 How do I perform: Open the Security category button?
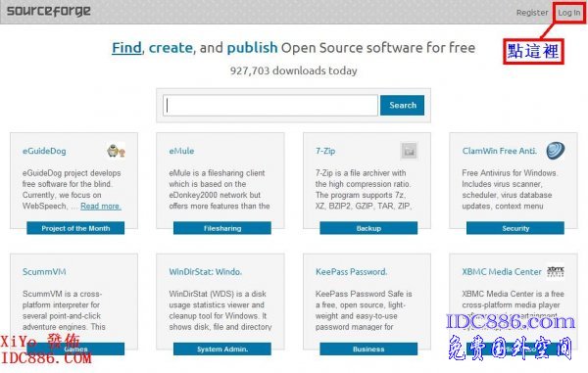click(515, 228)
